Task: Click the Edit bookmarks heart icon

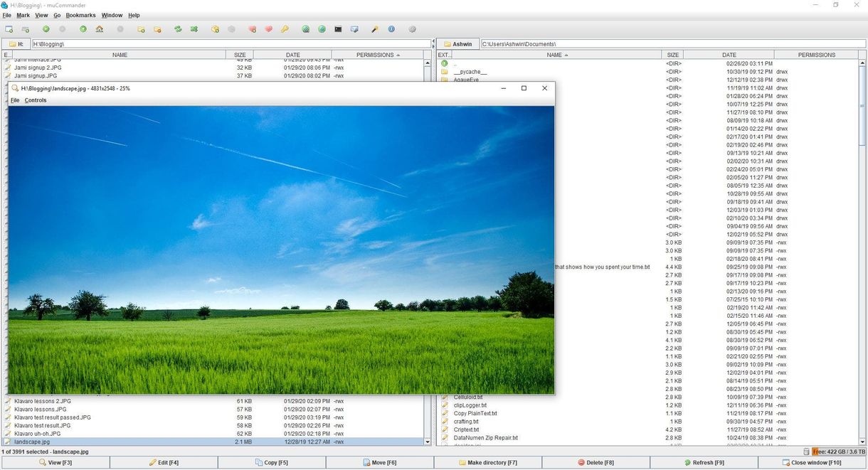Action: [268, 29]
